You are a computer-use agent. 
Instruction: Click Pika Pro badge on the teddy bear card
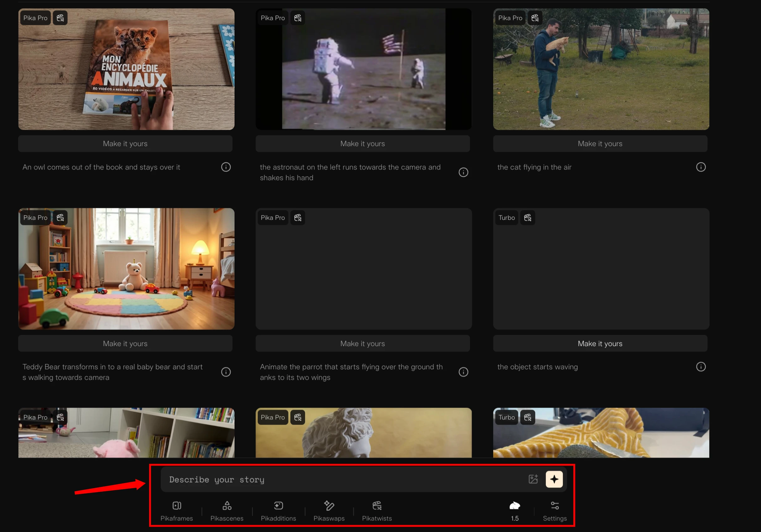pyautogui.click(x=35, y=218)
